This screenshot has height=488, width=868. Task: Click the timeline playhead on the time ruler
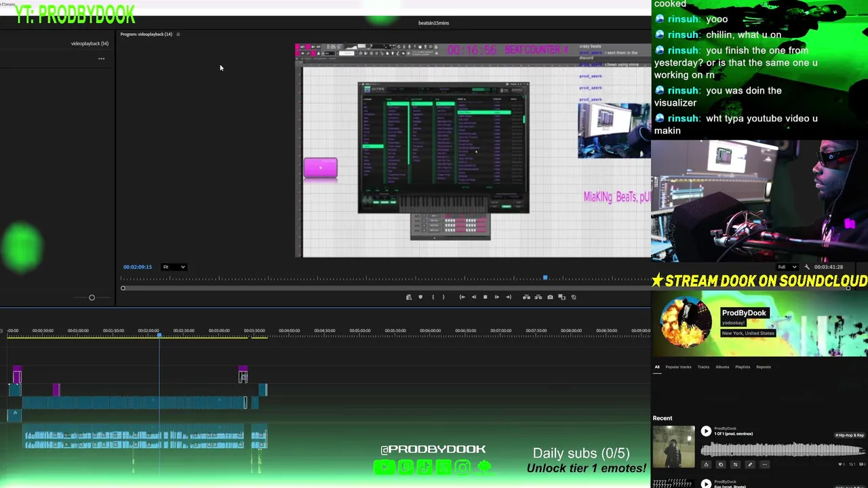coord(159,335)
